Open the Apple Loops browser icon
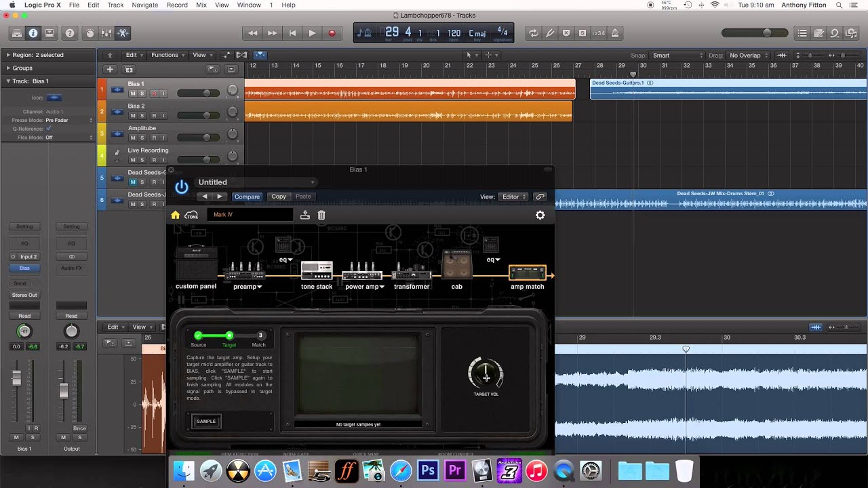This screenshot has height=488, width=868. [x=835, y=33]
